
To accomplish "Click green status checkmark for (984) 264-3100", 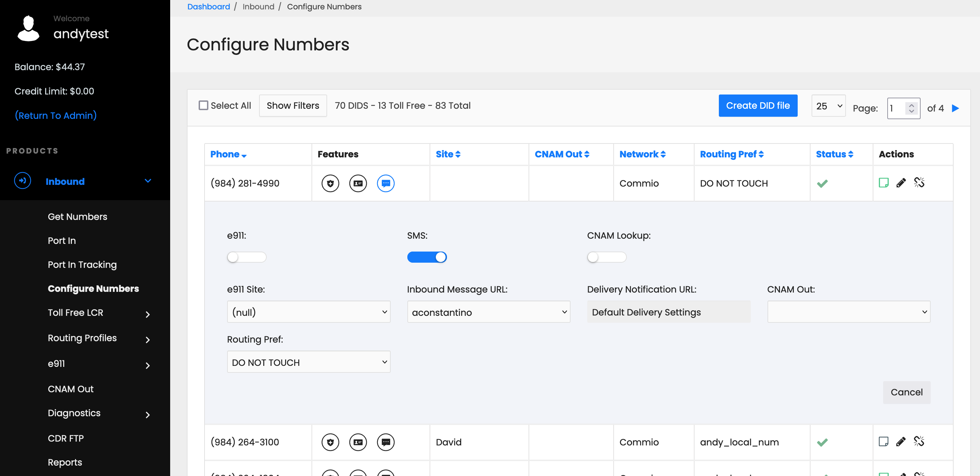I will [x=822, y=443].
